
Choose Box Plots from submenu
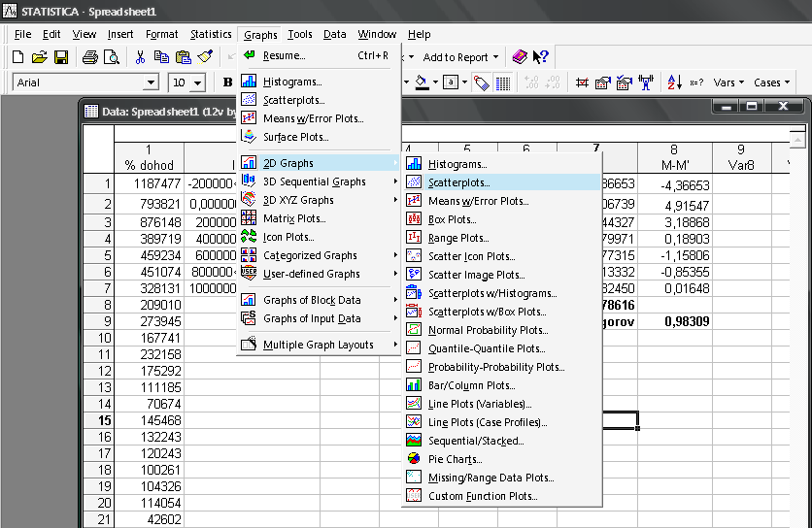point(502,219)
